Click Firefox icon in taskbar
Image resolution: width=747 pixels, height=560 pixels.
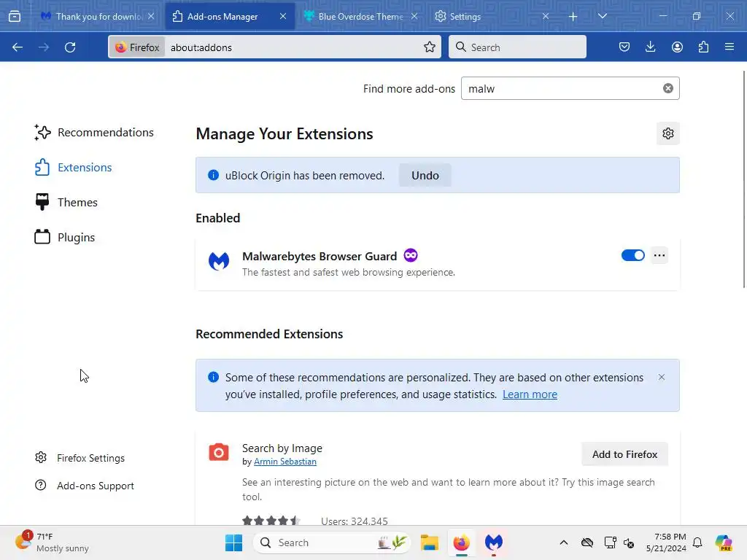(x=461, y=542)
